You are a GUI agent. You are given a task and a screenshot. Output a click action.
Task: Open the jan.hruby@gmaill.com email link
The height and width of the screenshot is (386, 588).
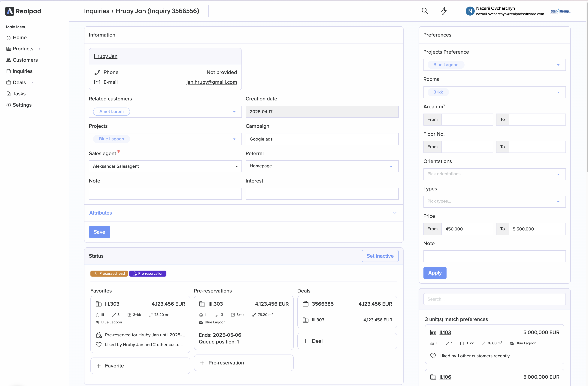pos(211,82)
